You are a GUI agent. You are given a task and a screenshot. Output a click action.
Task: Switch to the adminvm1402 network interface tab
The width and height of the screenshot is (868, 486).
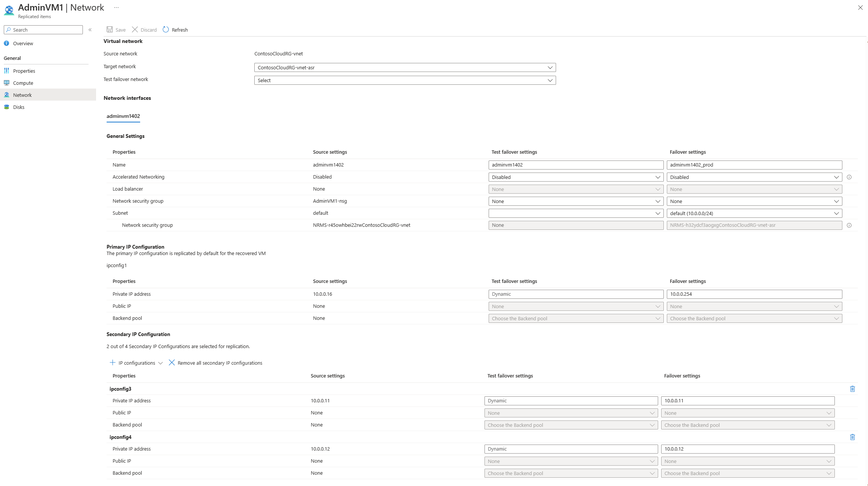click(123, 116)
